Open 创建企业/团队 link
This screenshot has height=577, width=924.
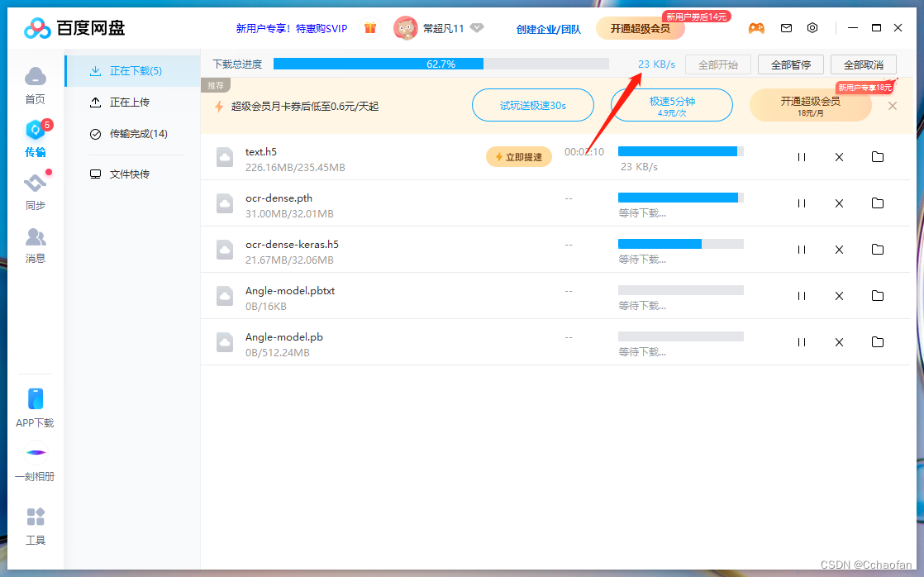549,29
